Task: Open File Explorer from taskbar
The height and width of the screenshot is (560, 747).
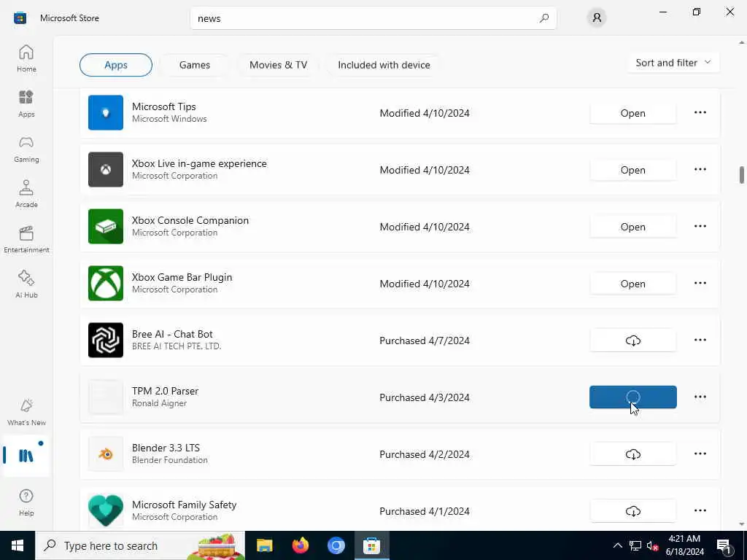Action: 264,545
